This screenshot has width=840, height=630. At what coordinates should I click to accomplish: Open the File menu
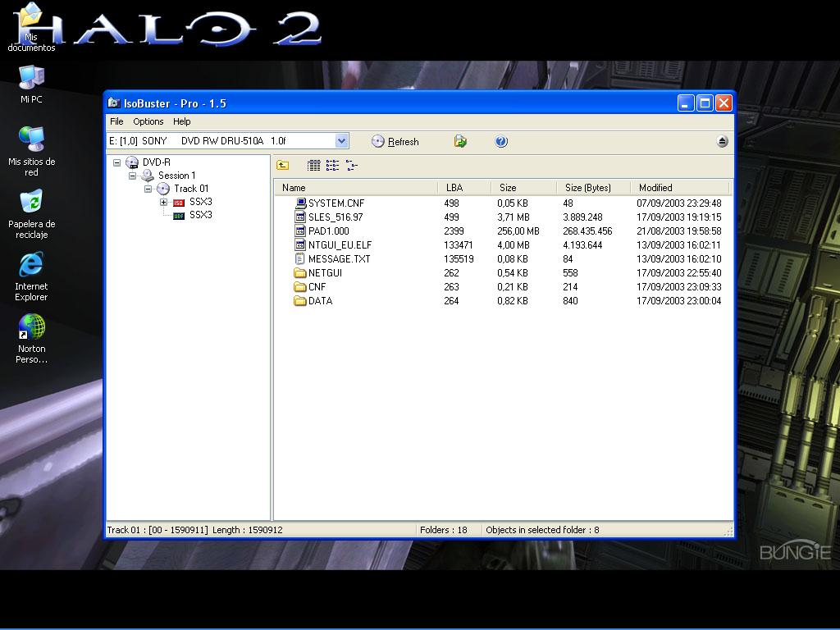(x=116, y=121)
